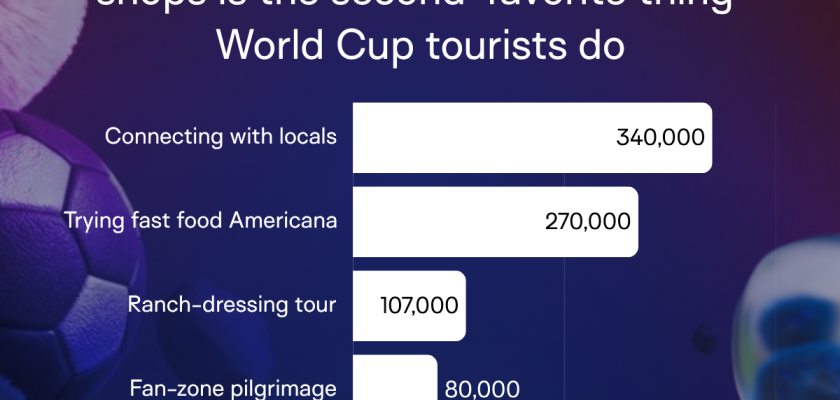Select the shortest bar for Fan-zone pilgrimage
The width and height of the screenshot is (840, 400).
(395, 378)
